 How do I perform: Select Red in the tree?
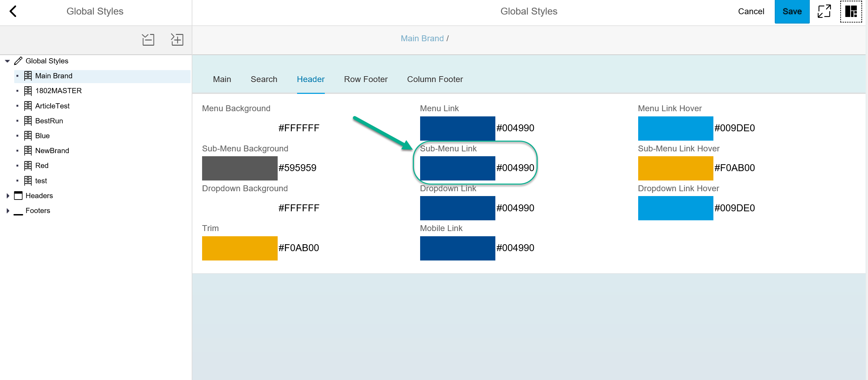coord(42,166)
